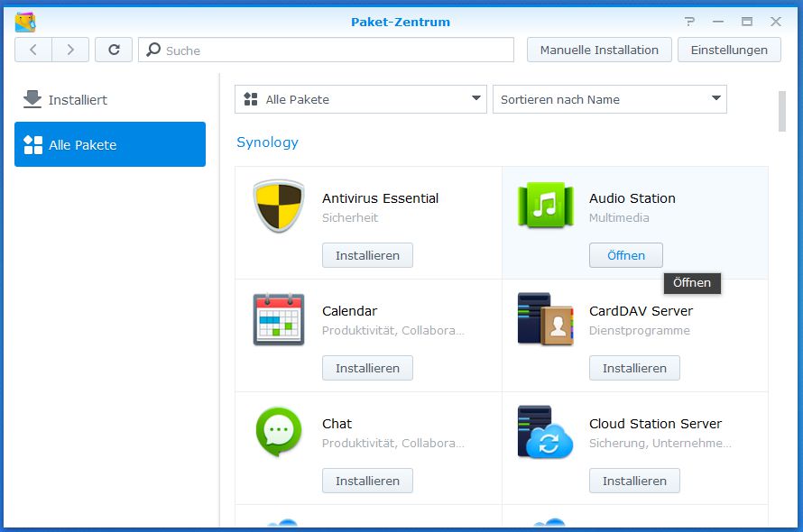Image resolution: width=803 pixels, height=532 pixels.
Task: Click the Sicherung, Unternehme... category label
Action: click(x=660, y=443)
